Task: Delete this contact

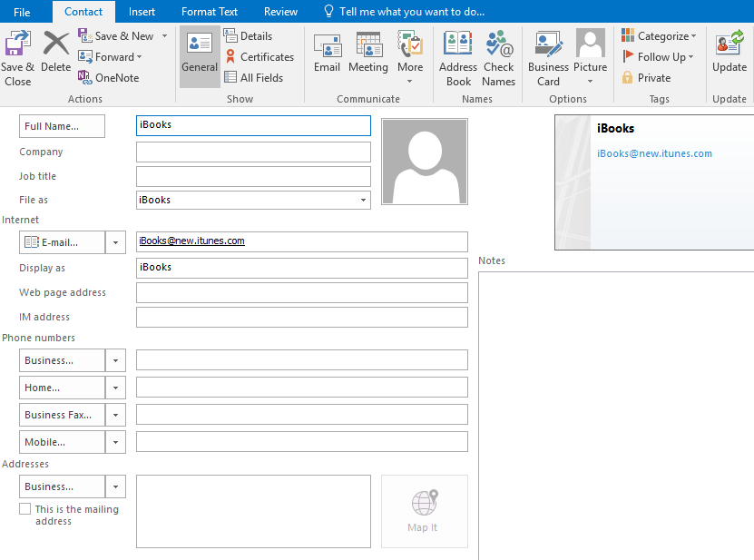Action: point(55,52)
